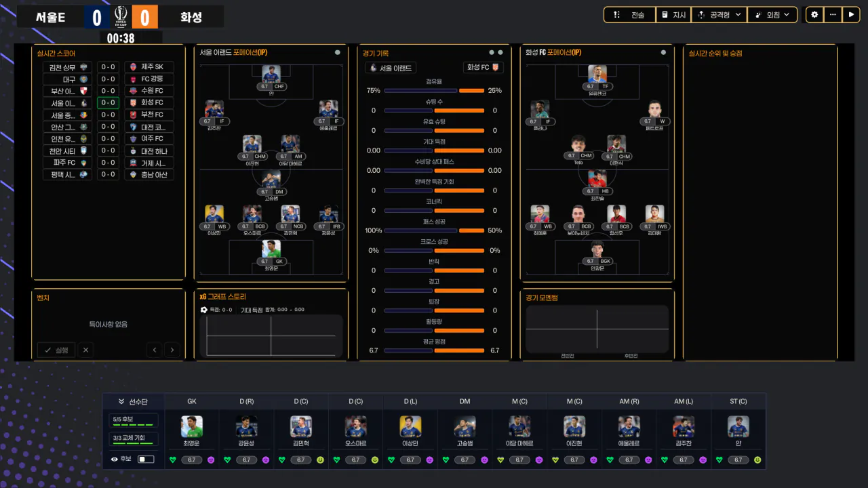Expand the 외침 shouts dropdown
Viewport: 868px width, 488px height.
[x=772, y=14]
